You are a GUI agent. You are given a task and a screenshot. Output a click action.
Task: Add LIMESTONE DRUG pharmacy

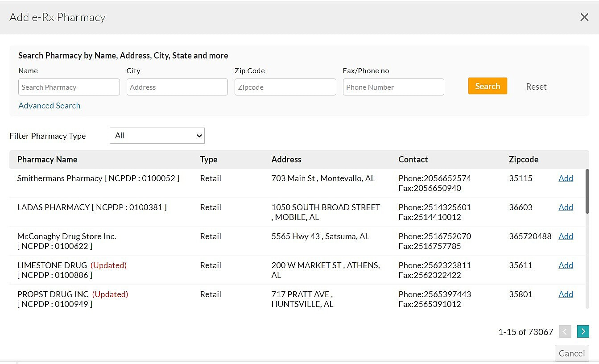(566, 265)
